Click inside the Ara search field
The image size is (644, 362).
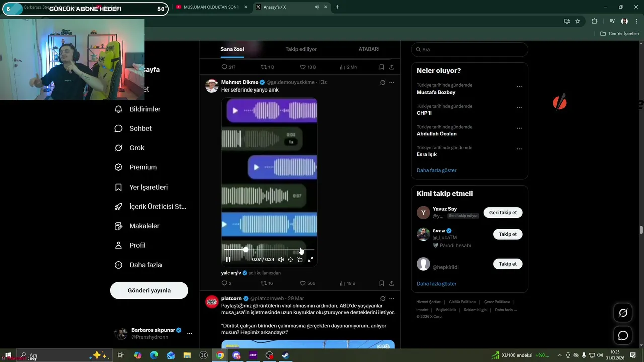[x=469, y=49]
